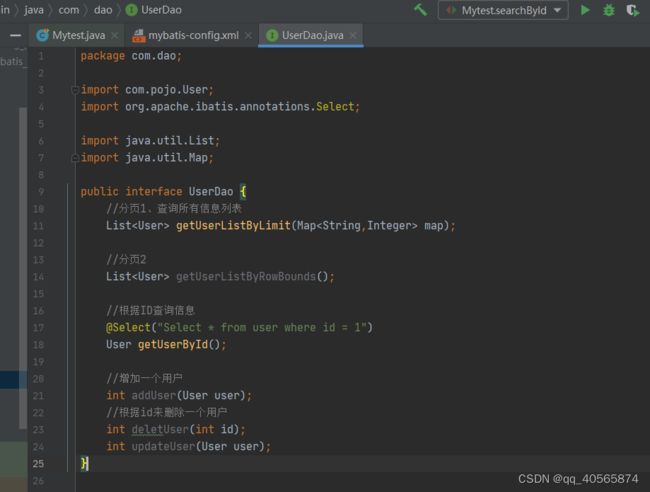
Task: Select the UserDao.java tab
Action: [x=313, y=35]
